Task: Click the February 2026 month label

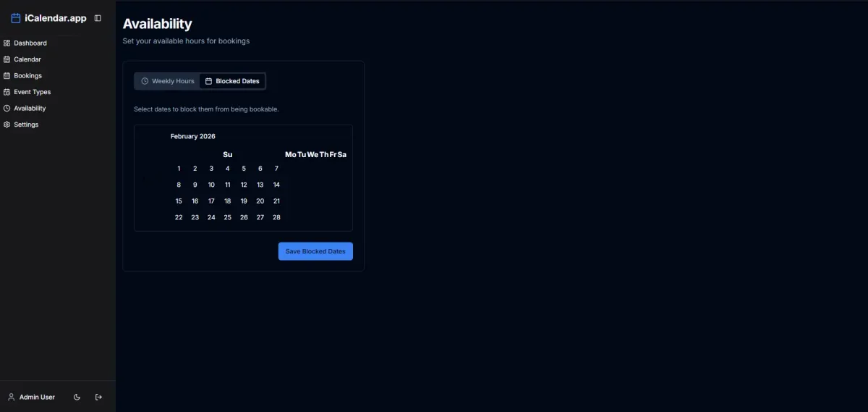Action: pyautogui.click(x=193, y=136)
